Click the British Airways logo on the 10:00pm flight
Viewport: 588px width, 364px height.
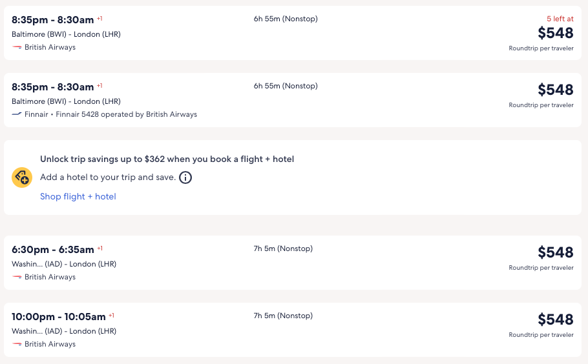coord(17,344)
